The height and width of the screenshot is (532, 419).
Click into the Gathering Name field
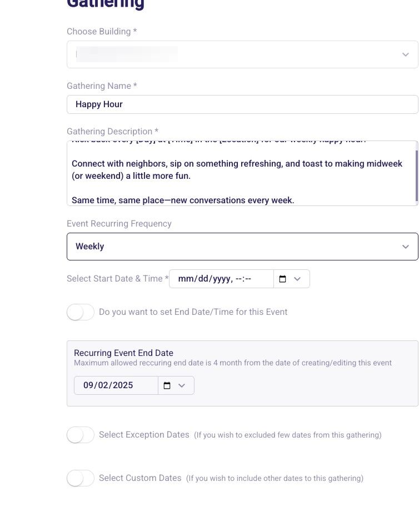tap(242, 104)
